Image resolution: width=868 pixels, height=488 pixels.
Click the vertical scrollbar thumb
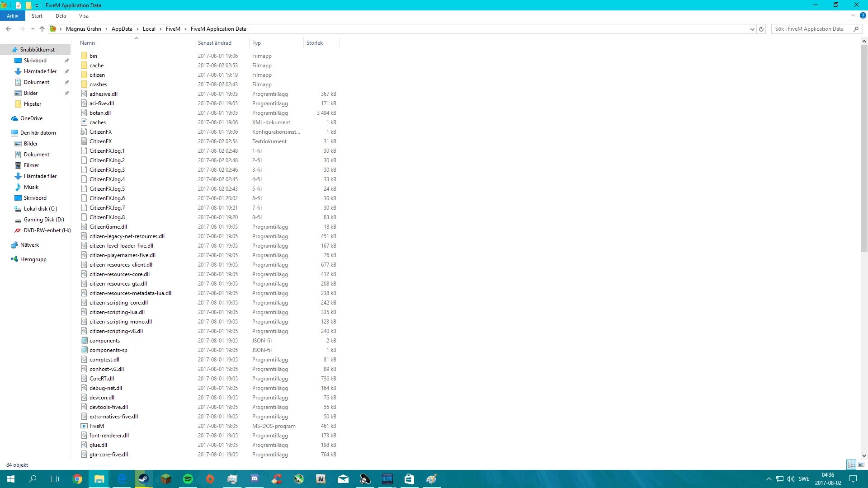pos(864,149)
